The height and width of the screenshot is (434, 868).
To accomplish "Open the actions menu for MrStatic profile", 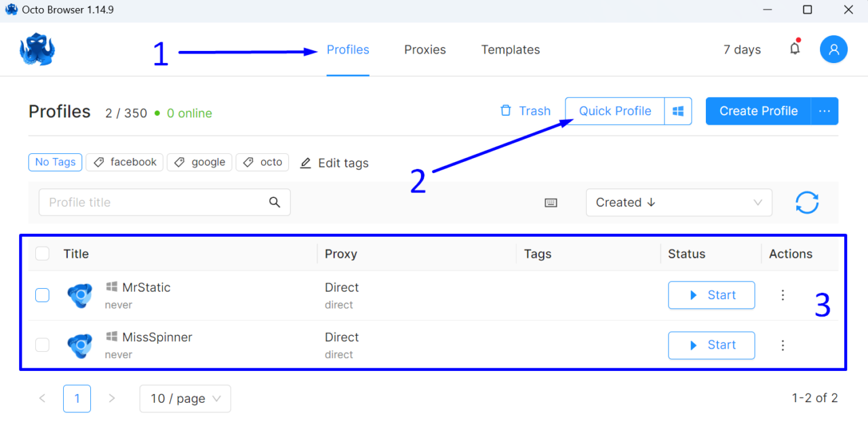I will 783,295.
